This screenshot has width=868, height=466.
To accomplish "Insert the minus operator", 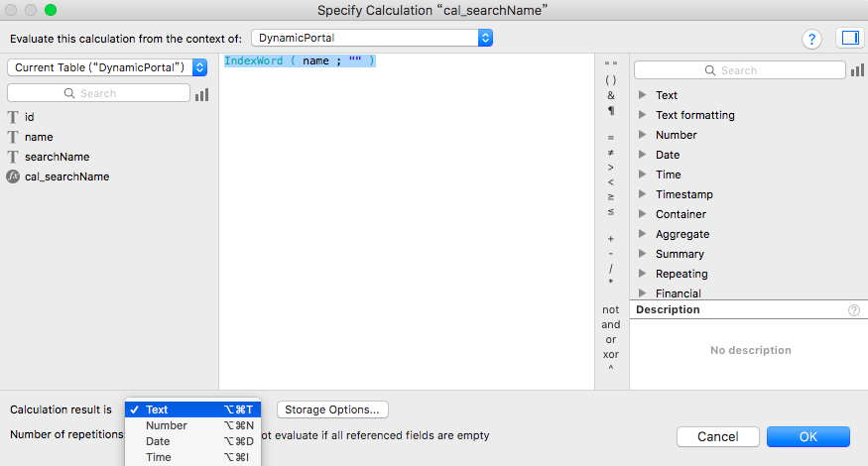I will 611,254.
